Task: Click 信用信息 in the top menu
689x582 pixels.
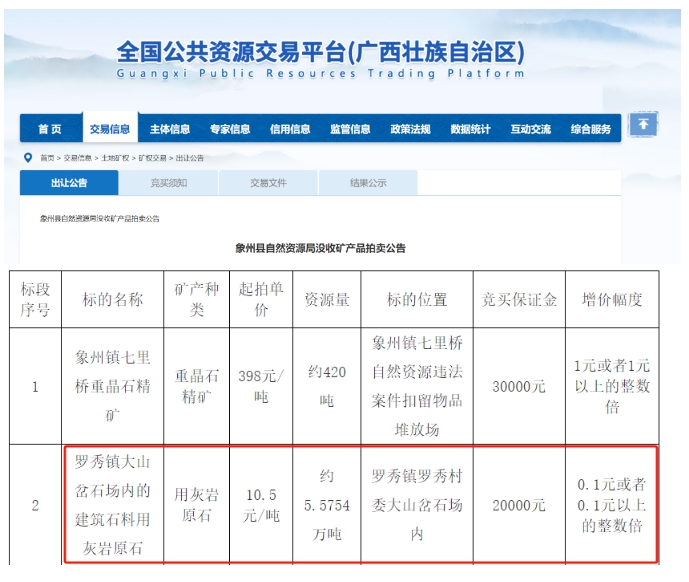Action: (290, 129)
